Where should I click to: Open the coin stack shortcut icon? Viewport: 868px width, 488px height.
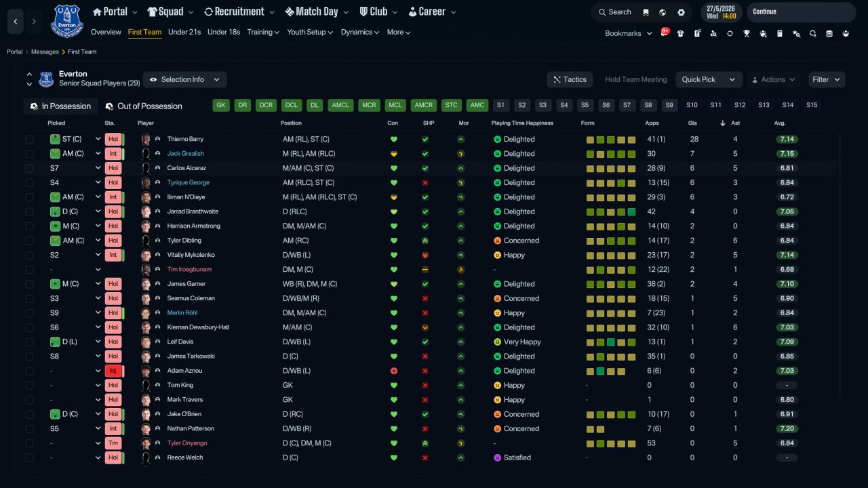829,33
